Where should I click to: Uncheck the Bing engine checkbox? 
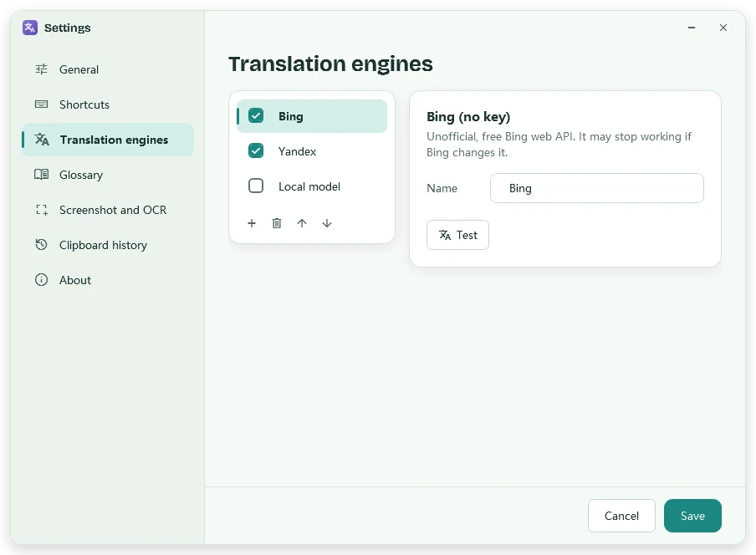pos(256,115)
